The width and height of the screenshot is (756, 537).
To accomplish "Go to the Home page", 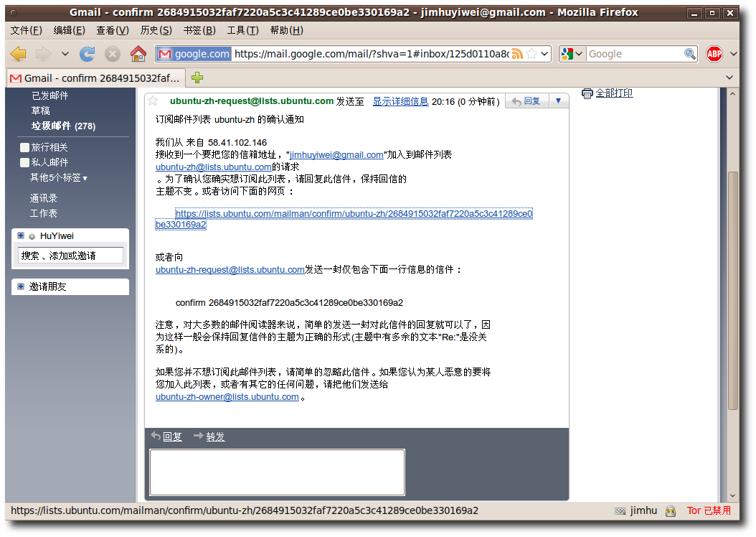I will [x=138, y=54].
